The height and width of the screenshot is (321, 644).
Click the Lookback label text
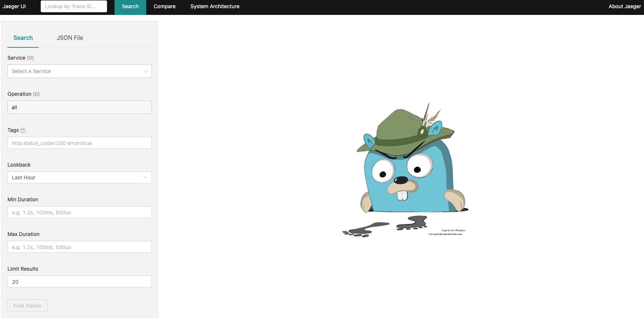[19, 165]
